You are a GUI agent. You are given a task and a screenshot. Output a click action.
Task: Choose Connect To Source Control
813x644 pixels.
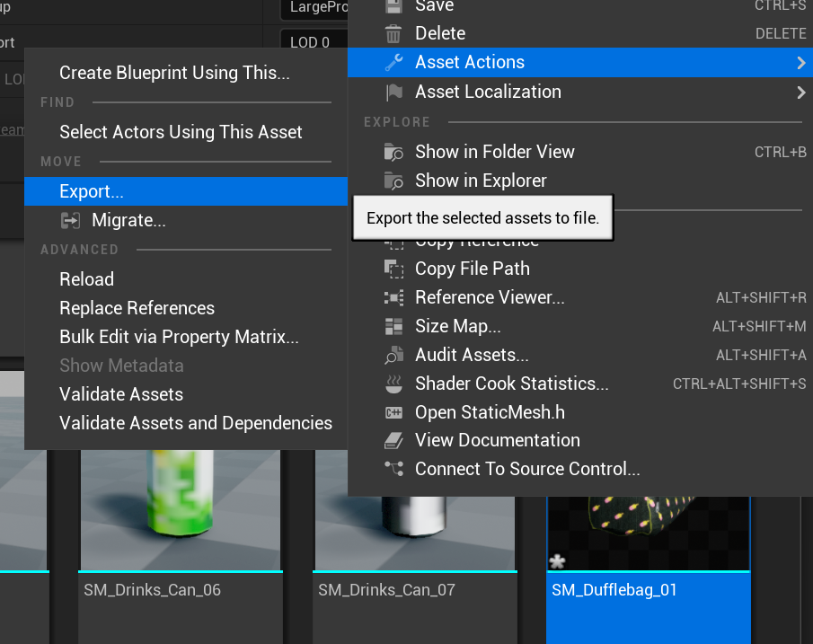point(580,469)
